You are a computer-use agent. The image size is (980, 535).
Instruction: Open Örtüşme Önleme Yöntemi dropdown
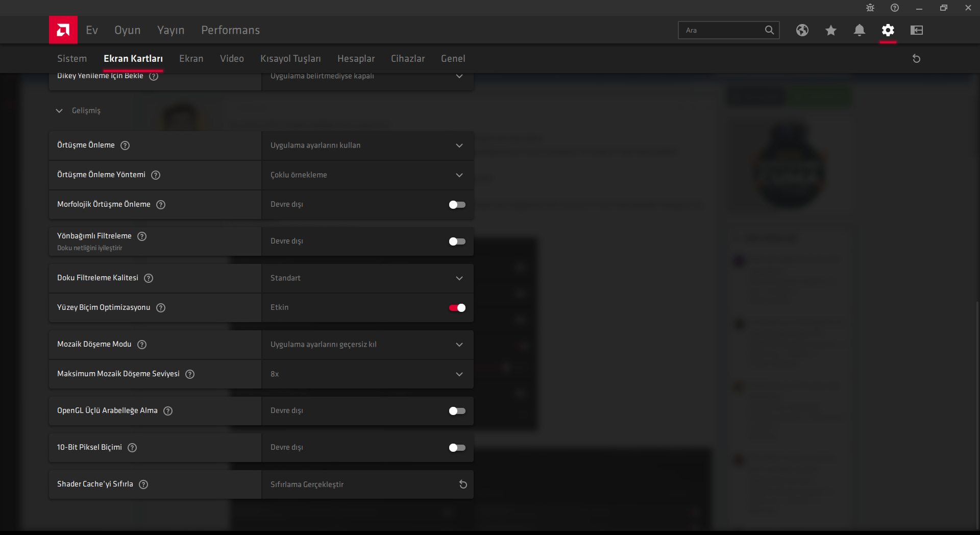[367, 175]
